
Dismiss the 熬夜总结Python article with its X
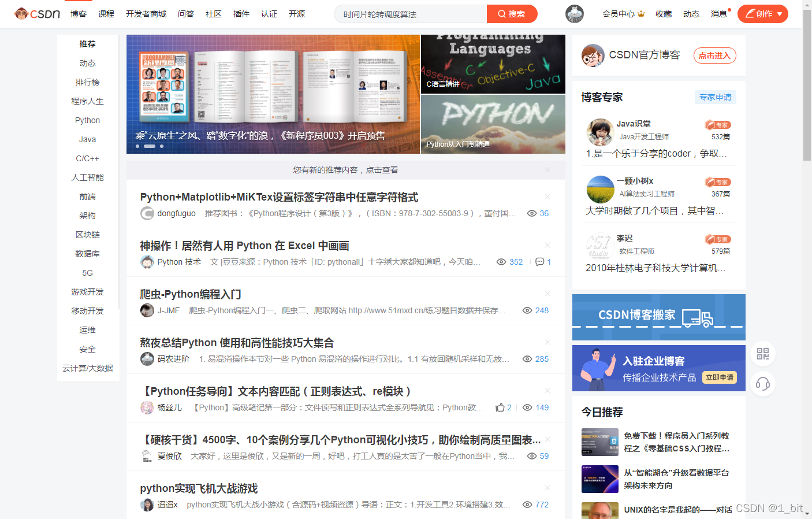tap(547, 343)
